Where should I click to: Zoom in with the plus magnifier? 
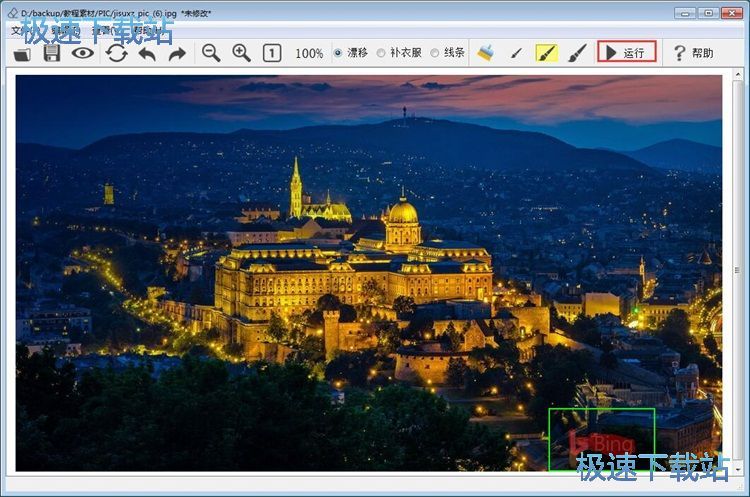tap(241, 53)
